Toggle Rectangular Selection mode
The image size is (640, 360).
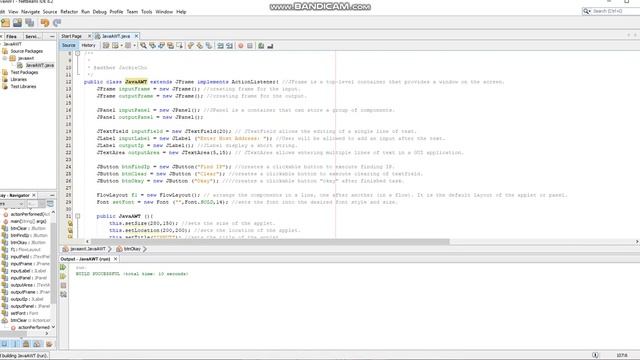coord(179,46)
